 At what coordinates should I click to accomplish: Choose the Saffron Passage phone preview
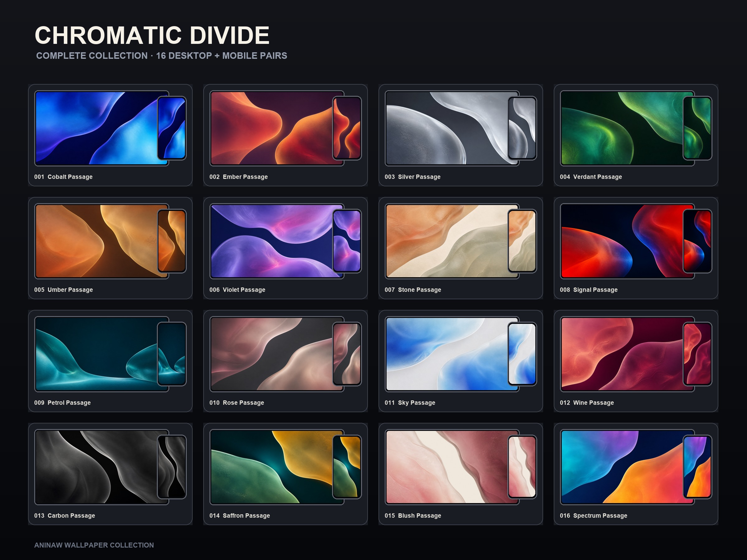[x=347, y=467]
